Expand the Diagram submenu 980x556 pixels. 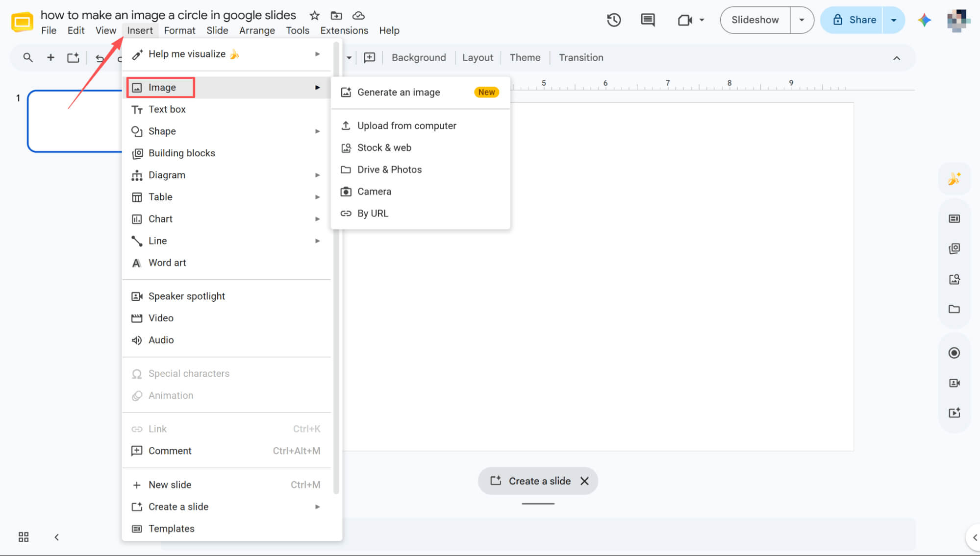click(318, 175)
